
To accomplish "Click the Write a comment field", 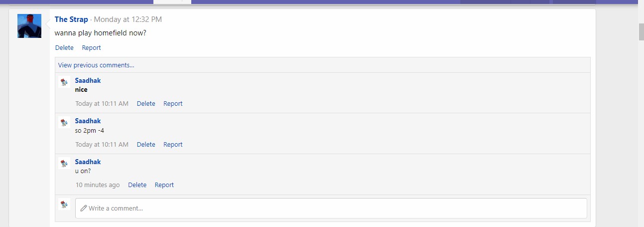I will tap(331, 208).
